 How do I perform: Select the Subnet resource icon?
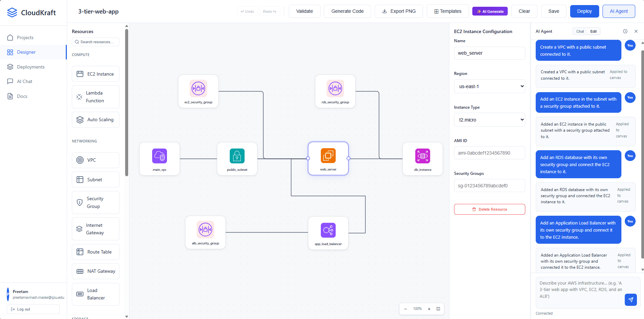pos(80,180)
